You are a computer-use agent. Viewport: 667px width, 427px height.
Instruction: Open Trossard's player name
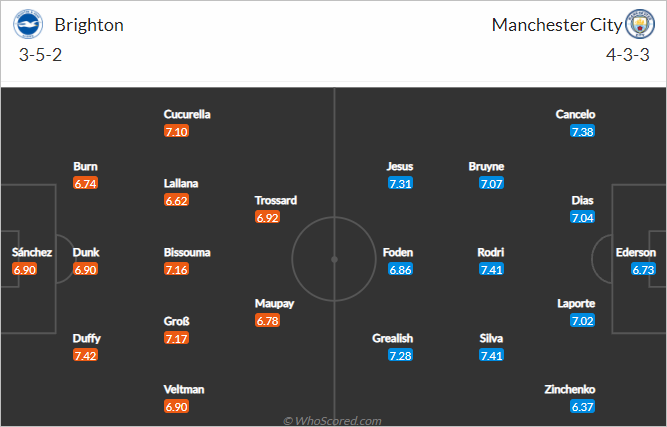click(x=276, y=200)
